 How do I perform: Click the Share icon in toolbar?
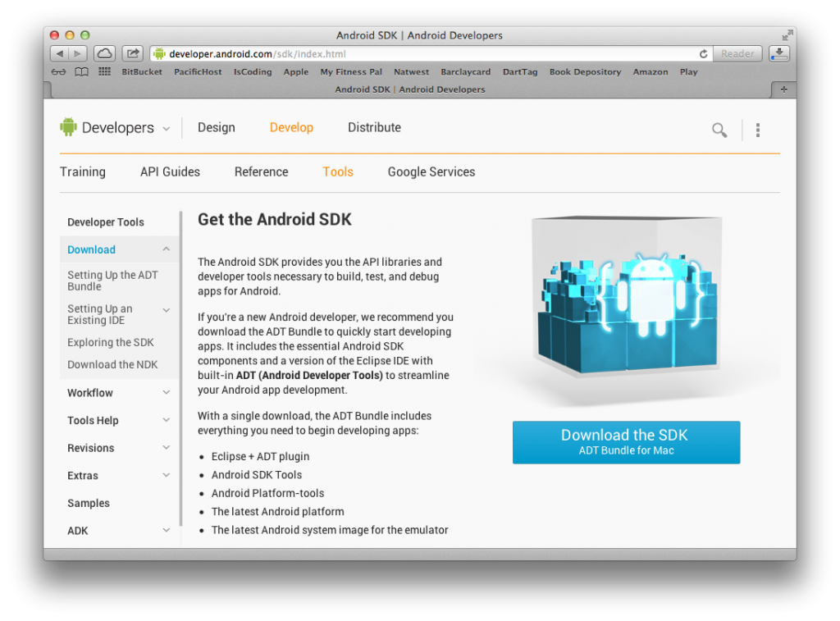pyautogui.click(x=132, y=53)
